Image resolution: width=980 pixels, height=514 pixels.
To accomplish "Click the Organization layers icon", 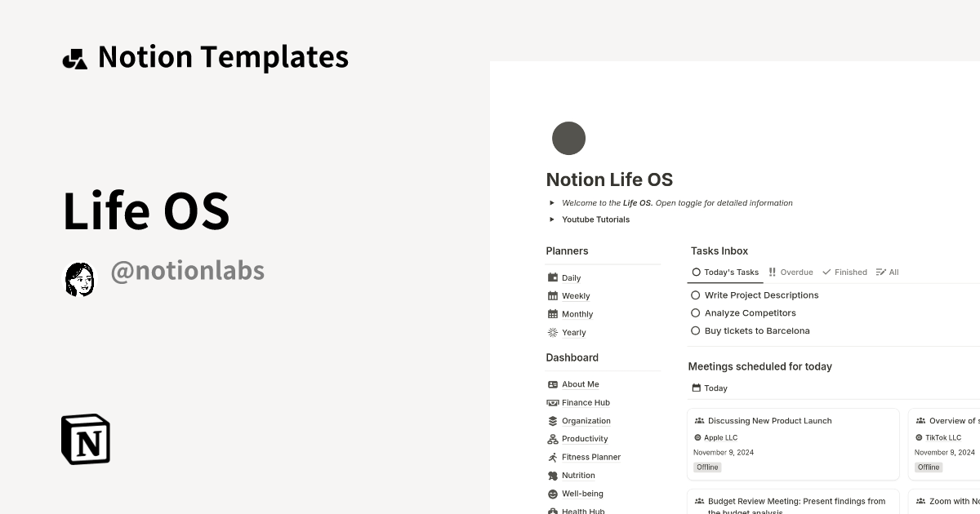I will coord(553,420).
